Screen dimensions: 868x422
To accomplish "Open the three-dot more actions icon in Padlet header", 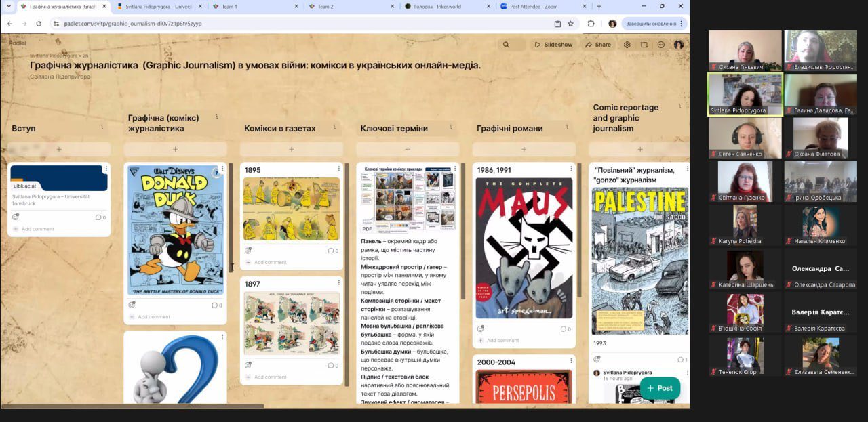I will pos(661,45).
